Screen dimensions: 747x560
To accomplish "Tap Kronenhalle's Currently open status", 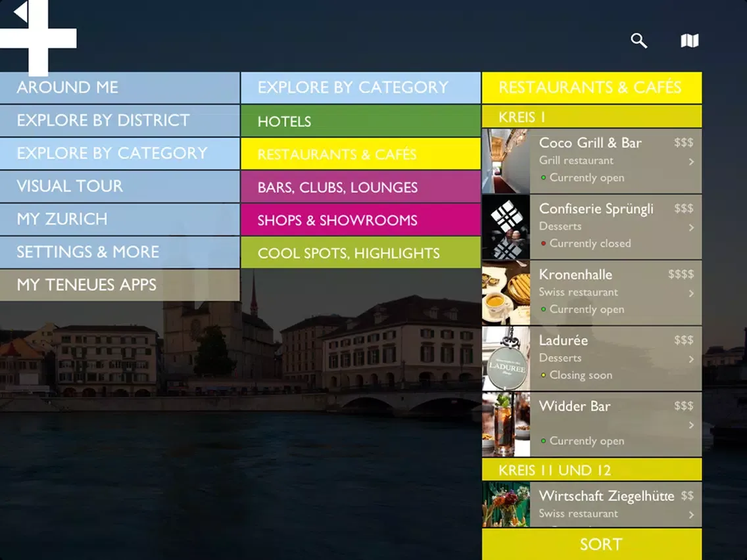I will [582, 310].
